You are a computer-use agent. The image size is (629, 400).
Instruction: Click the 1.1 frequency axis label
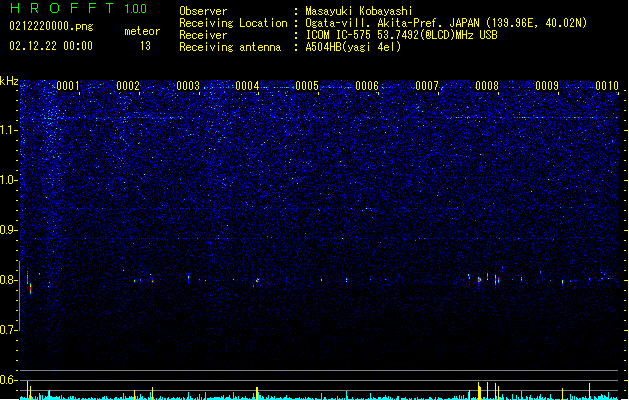click(8, 130)
